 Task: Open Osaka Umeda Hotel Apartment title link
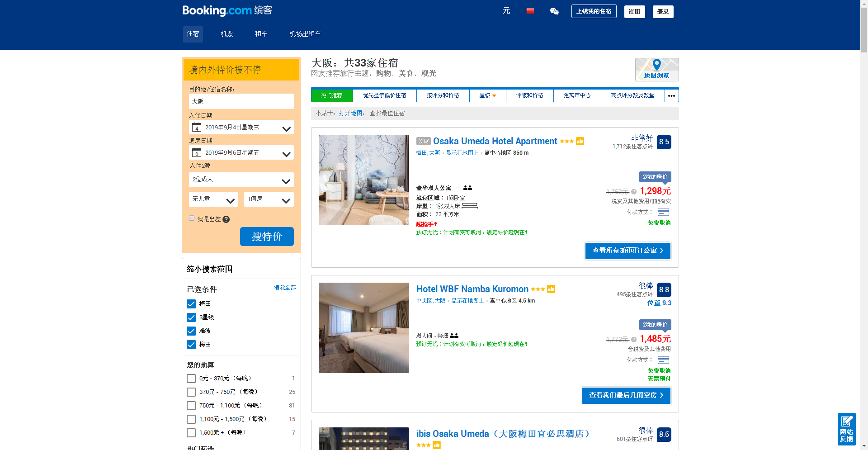pyautogui.click(x=495, y=141)
